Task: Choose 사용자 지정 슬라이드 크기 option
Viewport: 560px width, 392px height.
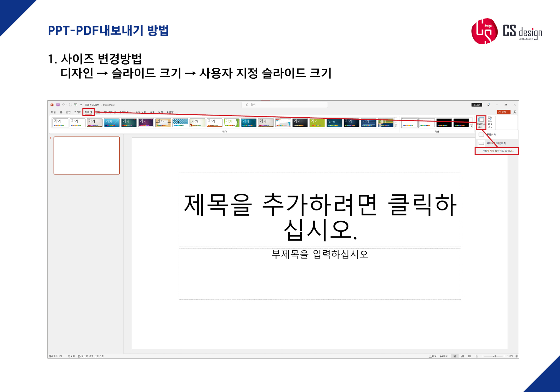Action: (x=497, y=151)
